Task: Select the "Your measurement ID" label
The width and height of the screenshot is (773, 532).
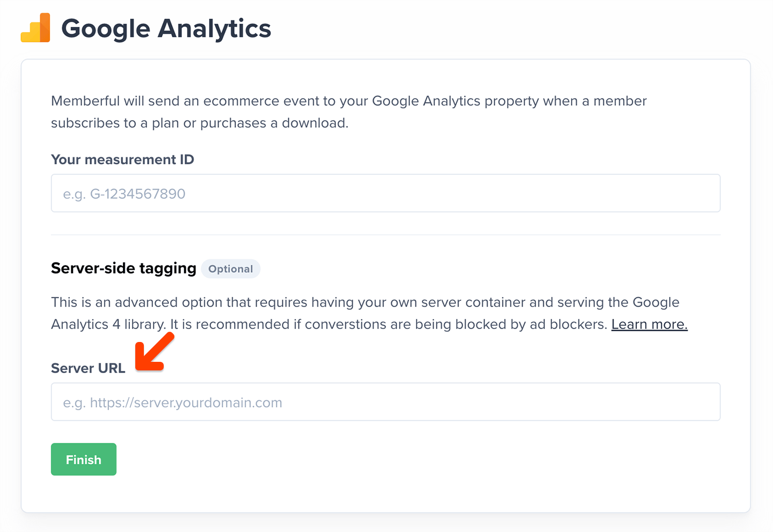Action: click(x=122, y=159)
